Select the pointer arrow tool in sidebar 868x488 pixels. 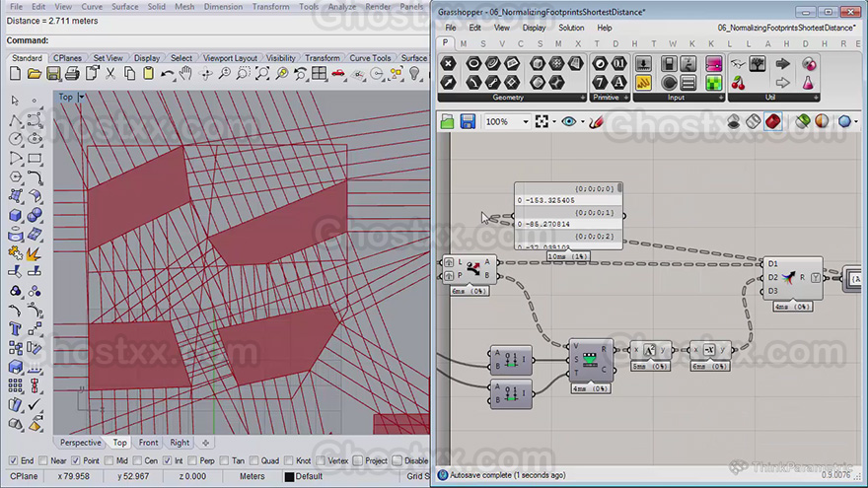pos(16,101)
